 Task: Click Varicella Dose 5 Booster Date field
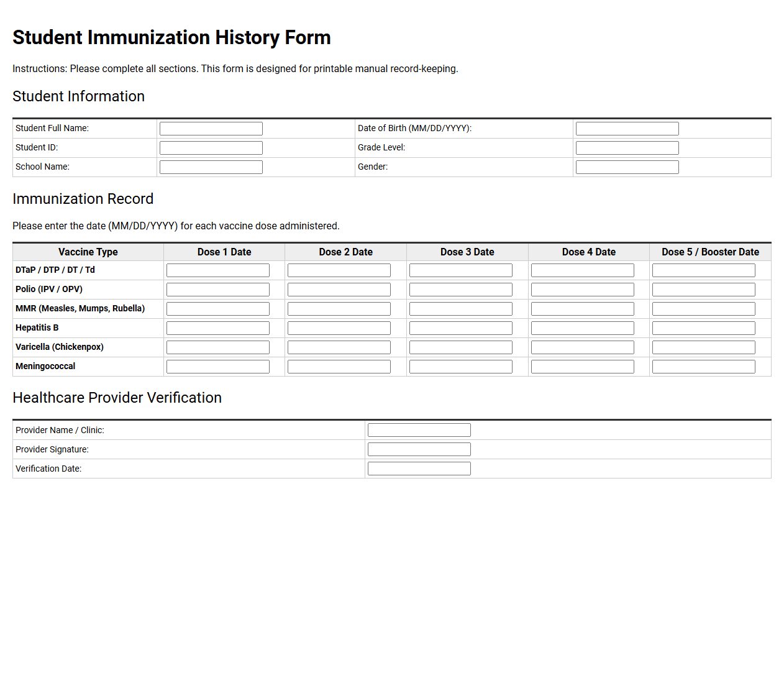(x=704, y=347)
